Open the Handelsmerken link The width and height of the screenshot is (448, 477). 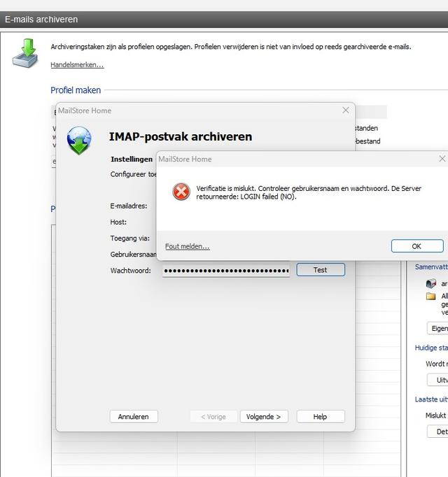[77, 65]
